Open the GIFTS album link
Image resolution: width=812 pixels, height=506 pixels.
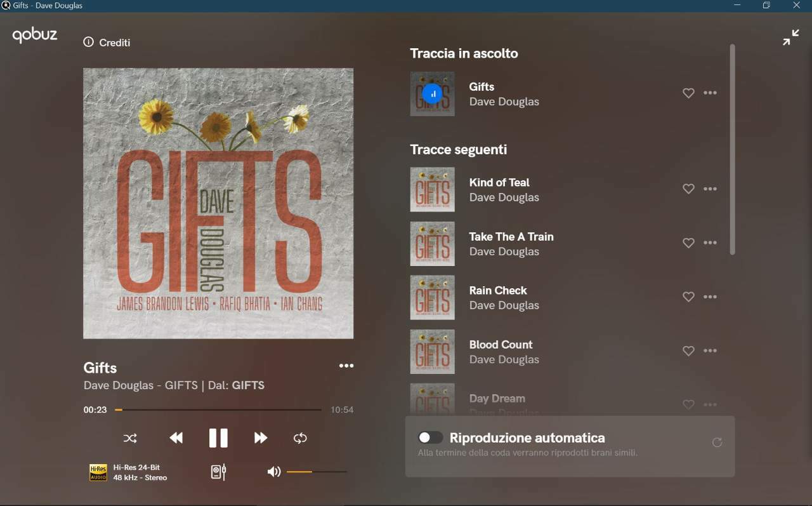(x=248, y=385)
